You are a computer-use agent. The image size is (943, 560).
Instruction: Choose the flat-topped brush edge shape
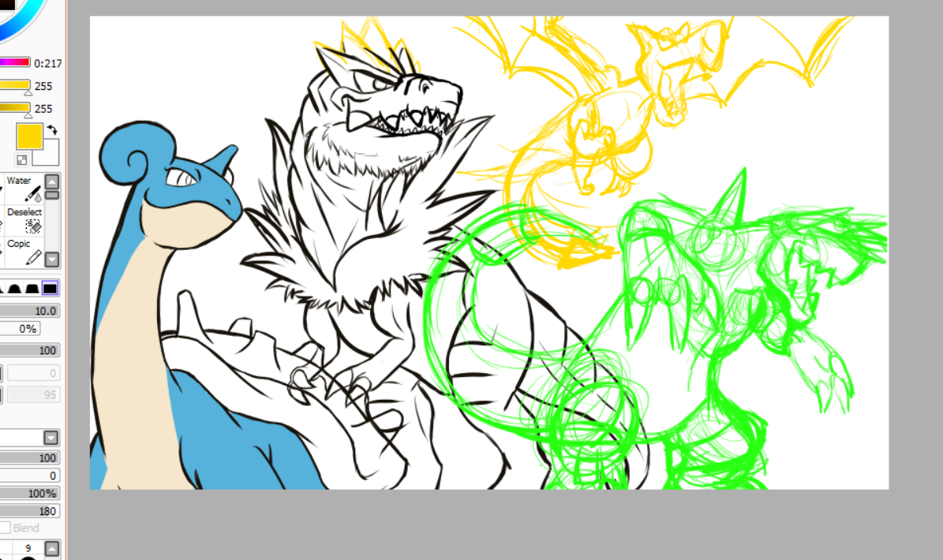[32, 289]
